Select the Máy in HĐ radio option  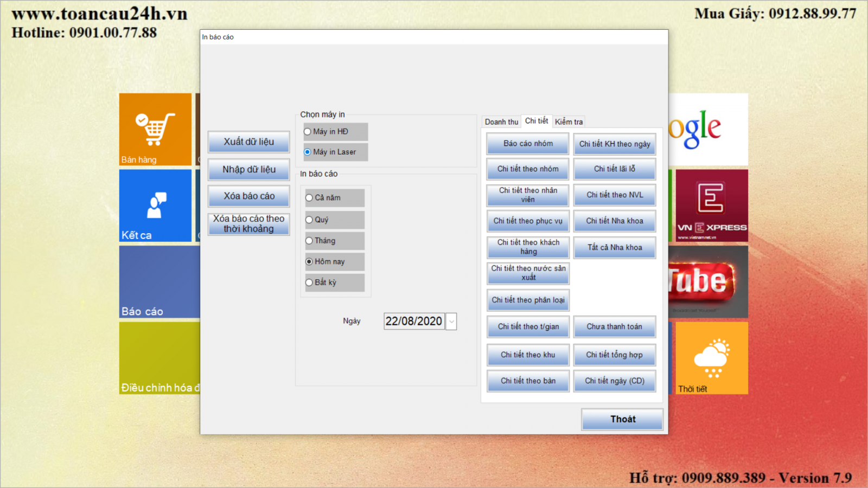308,132
